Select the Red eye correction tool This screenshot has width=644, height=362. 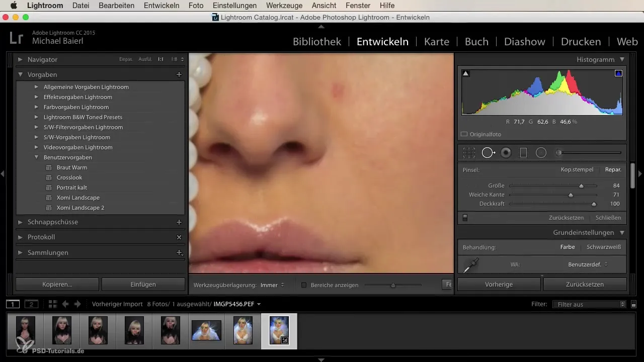pyautogui.click(x=506, y=153)
